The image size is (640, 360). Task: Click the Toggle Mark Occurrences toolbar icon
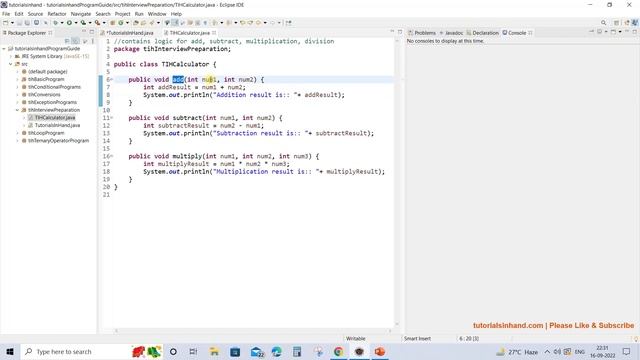click(175, 23)
